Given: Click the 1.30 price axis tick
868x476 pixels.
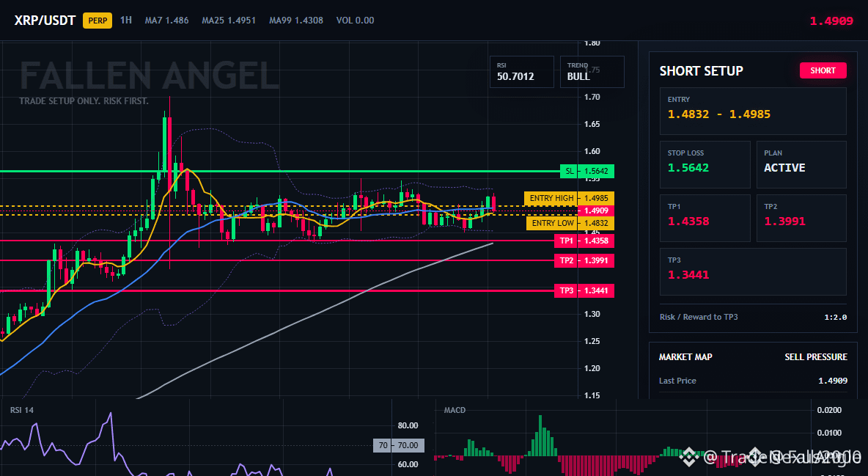Looking at the screenshot, I should 592,314.
